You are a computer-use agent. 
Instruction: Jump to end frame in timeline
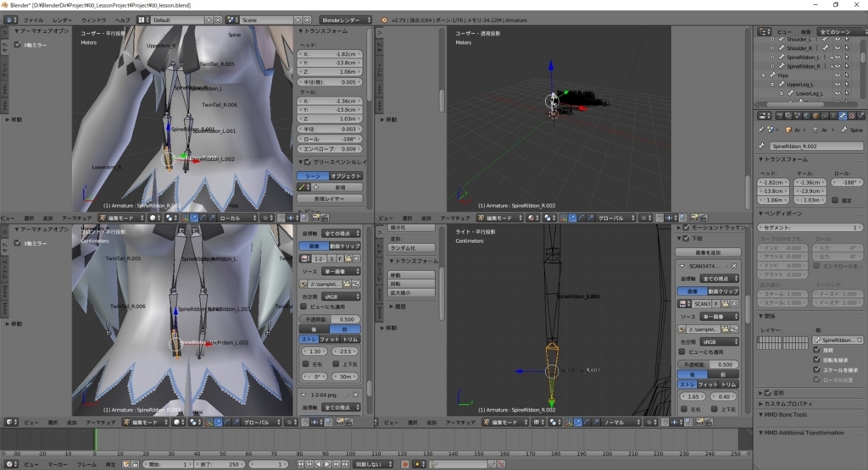tap(346, 464)
